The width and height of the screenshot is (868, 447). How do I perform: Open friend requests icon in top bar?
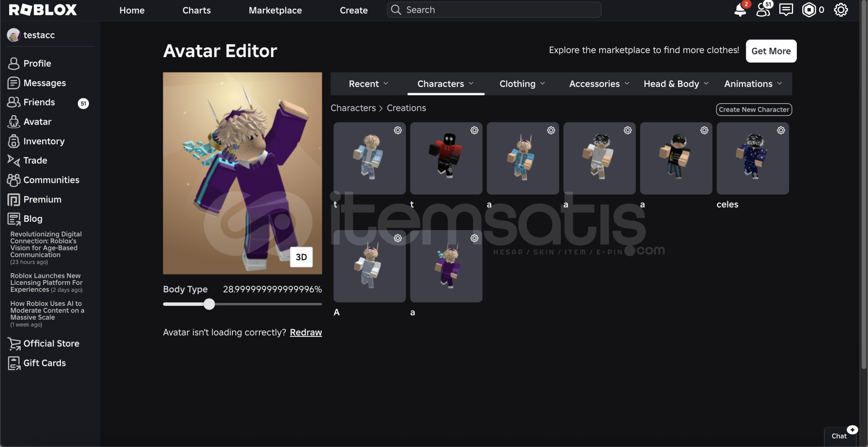coord(763,10)
